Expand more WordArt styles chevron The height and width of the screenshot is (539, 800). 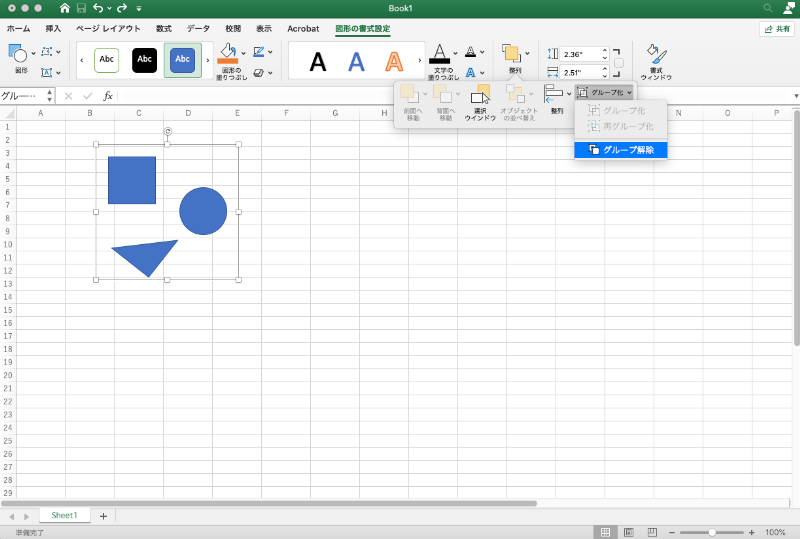[420, 61]
